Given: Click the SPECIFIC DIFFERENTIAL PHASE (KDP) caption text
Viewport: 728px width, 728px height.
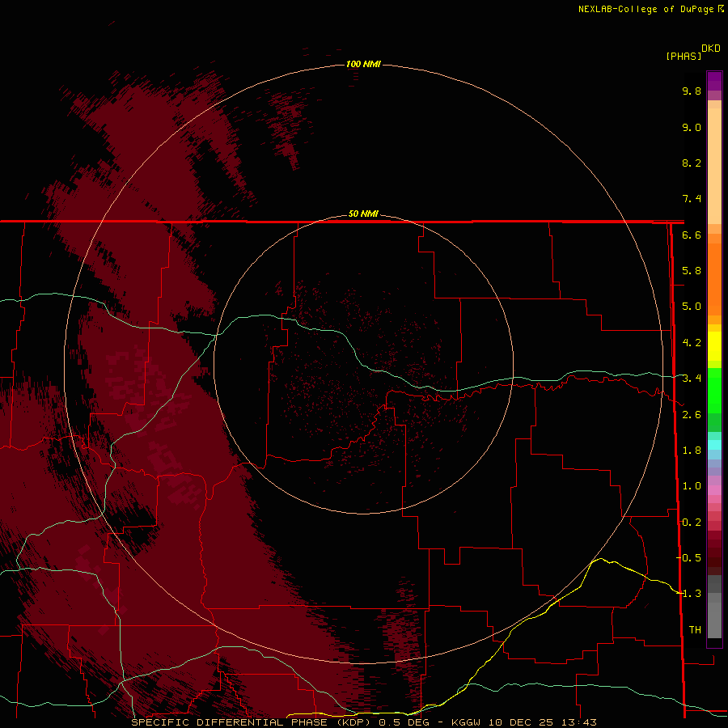Looking at the screenshot, I should (x=251, y=722).
